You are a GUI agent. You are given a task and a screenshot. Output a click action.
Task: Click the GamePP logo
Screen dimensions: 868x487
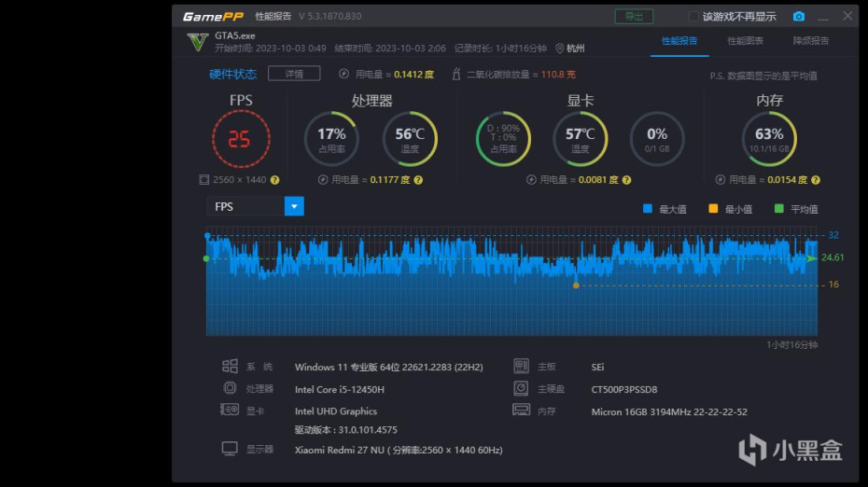tap(213, 17)
